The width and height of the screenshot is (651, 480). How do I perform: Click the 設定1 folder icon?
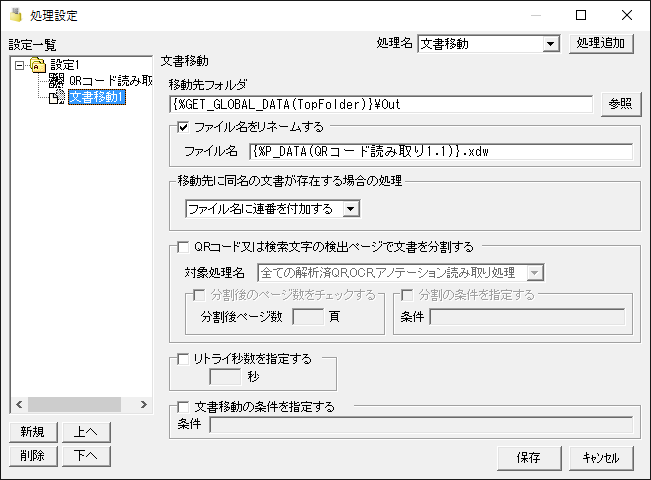[x=38, y=65]
